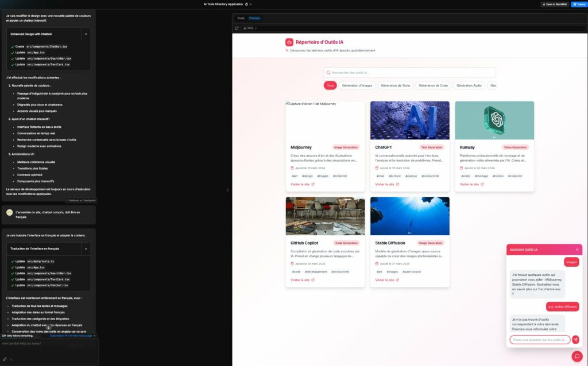
Task: Collapse the Traduction de l'interface en français section
Action: click(x=86, y=248)
